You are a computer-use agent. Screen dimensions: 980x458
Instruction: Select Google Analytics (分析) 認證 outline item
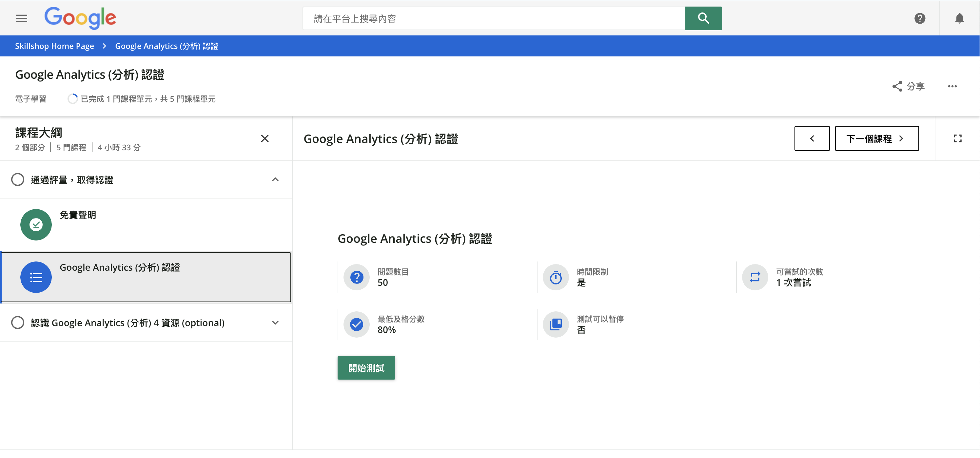[x=119, y=268]
